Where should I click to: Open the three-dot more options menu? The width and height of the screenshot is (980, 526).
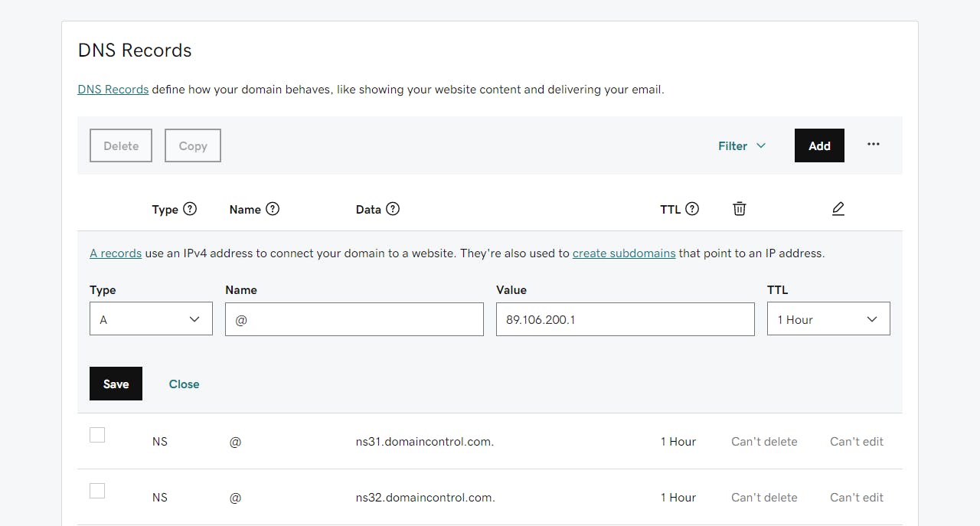[x=873, y=145]
